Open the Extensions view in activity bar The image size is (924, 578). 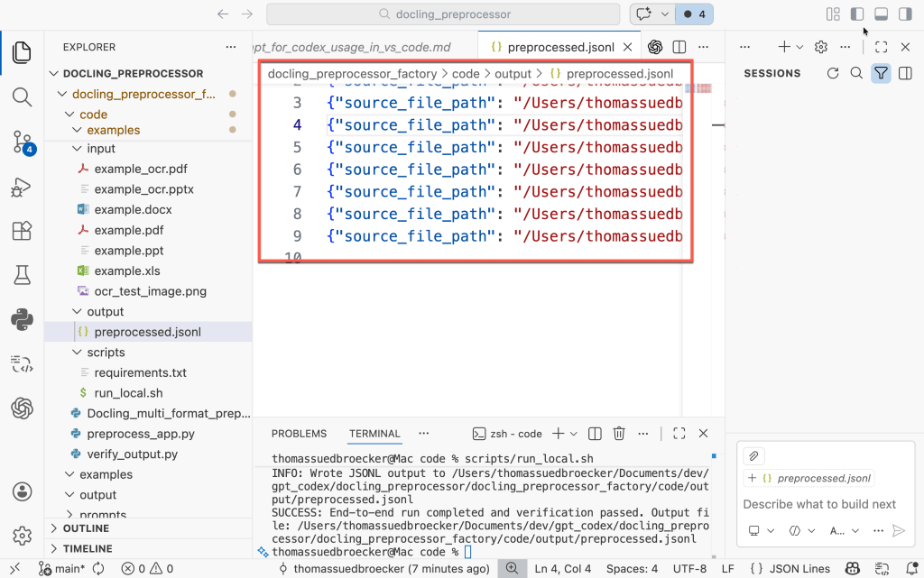coord(22,231)
